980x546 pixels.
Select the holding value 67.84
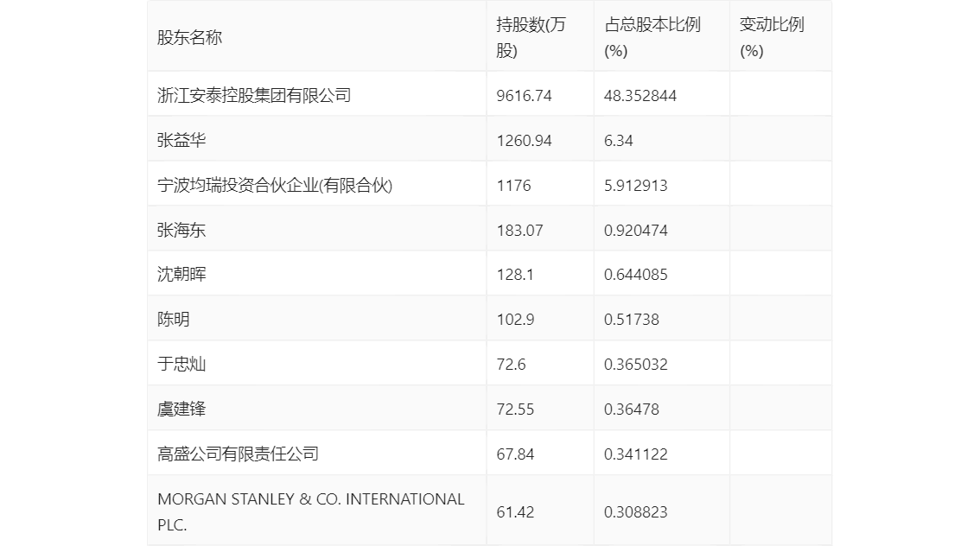coord(515,454)
